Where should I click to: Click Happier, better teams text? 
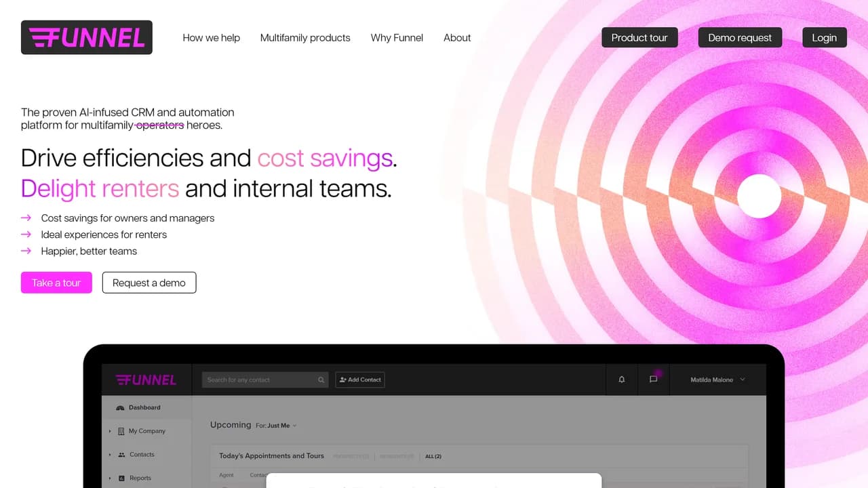click(89, 251)
